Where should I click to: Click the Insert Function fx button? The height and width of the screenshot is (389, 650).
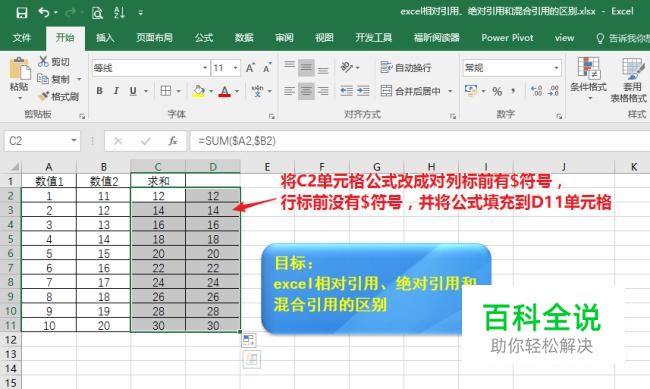click(x=173, y=141)
